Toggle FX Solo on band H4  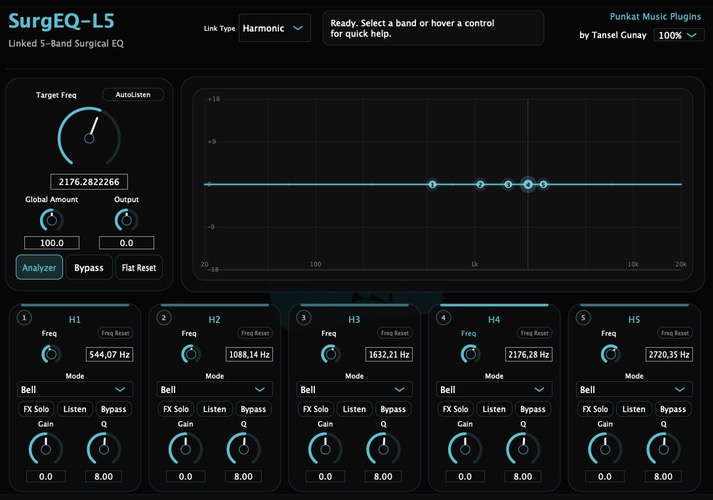pos(456,409)
